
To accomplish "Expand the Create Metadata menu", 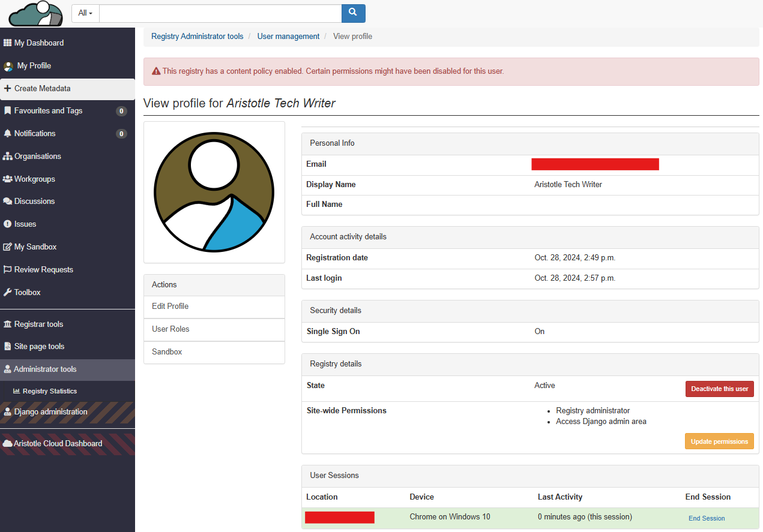I will [42, 89].
